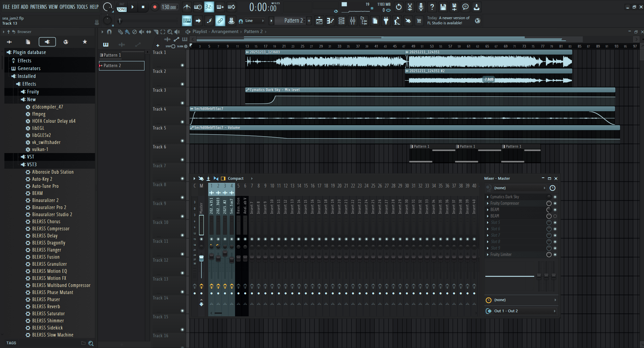Open the audio editor via the scissors icon
Viewport: 644px width, 348px height.
pyautogui.click(x=410, y=7)
